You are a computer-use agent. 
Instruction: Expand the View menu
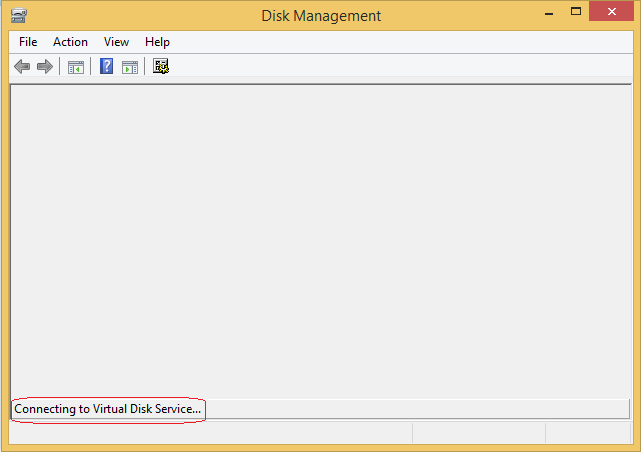[x=116, y=42]
